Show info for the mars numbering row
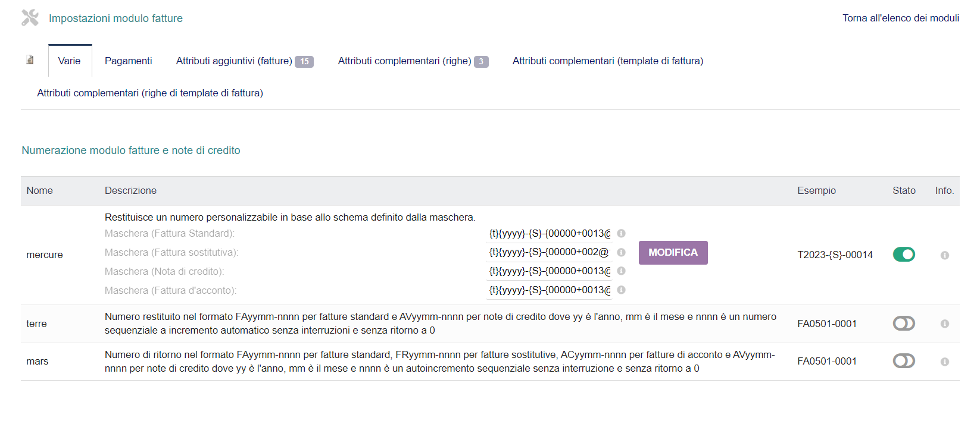This screenshot has width=980, height=427. pos(944,362)
